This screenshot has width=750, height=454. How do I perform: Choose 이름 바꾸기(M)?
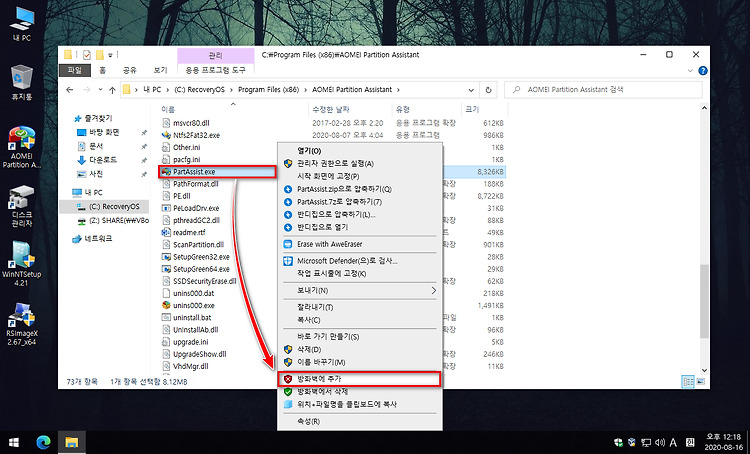click(360, 362)
